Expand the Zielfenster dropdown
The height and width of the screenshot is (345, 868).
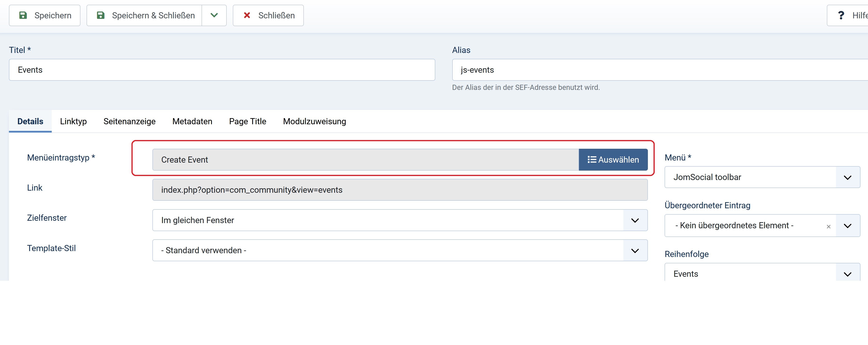pyautogui.click(x=635, y=220)
